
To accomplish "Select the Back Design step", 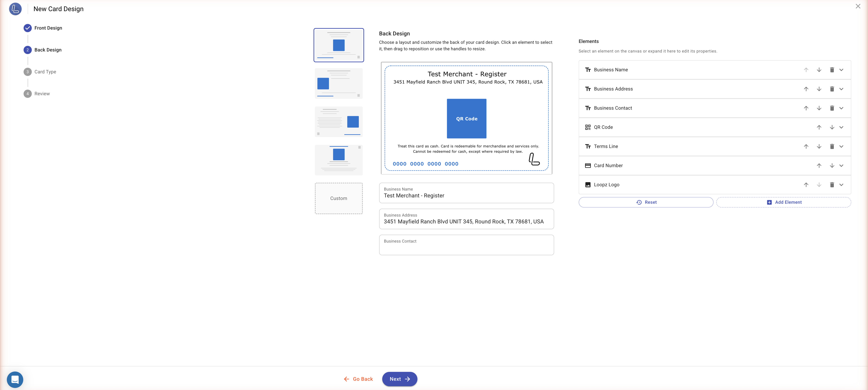I will click(x=42, y=50).
